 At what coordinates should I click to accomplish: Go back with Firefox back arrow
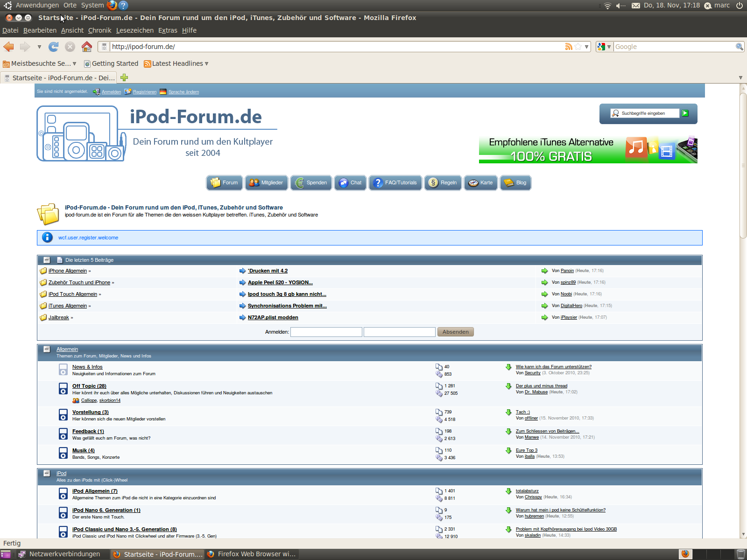tap(9, 47)
